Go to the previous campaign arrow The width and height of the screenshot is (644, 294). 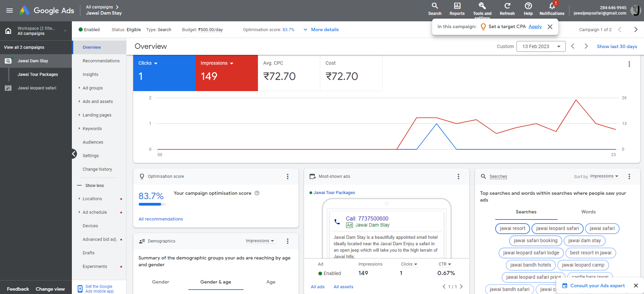(620, 29)
